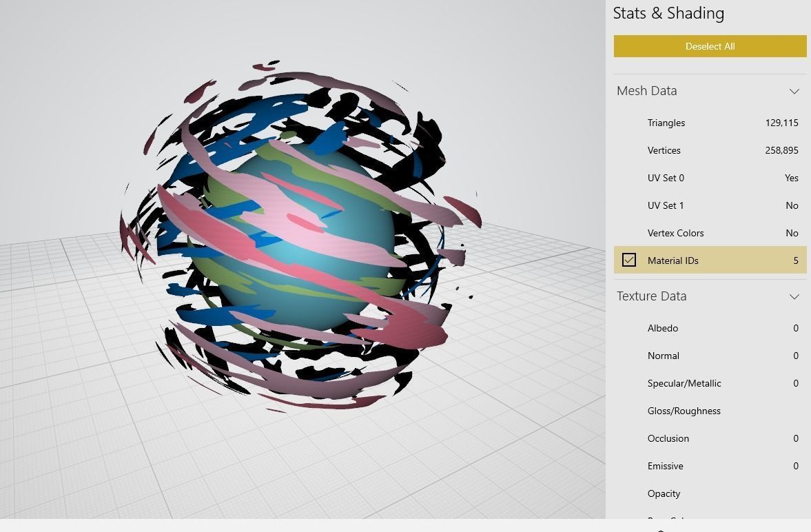Click the Mesh Data heading
The height and width of the screenshot is (532, 811).
pos(646,90)
